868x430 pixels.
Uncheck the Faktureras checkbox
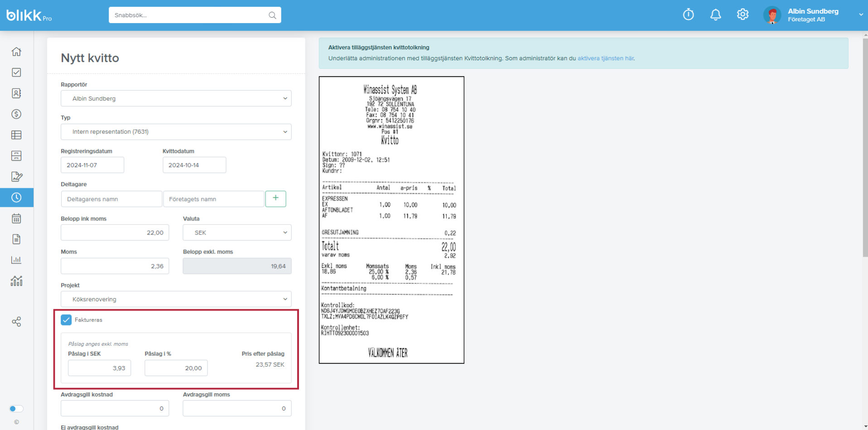[x=66, y=320]
